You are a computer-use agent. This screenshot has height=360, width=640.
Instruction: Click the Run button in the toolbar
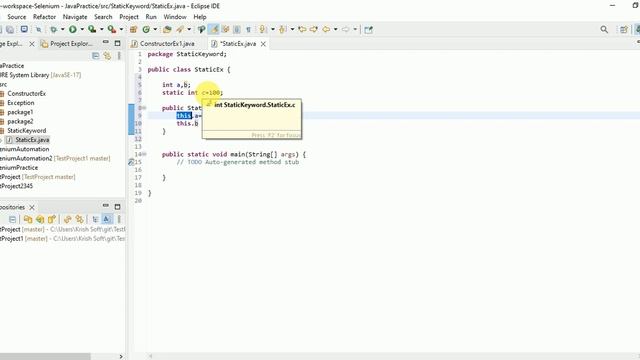[73, 29]
